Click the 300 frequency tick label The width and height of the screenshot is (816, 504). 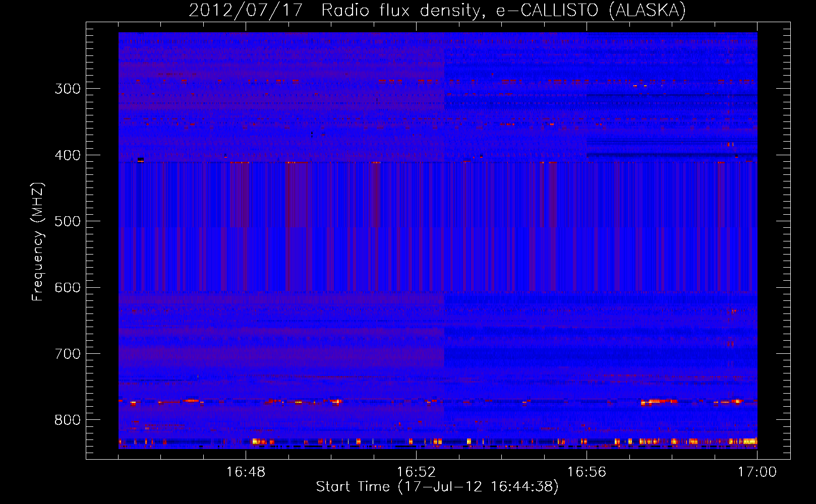click(x=68, y=89)
